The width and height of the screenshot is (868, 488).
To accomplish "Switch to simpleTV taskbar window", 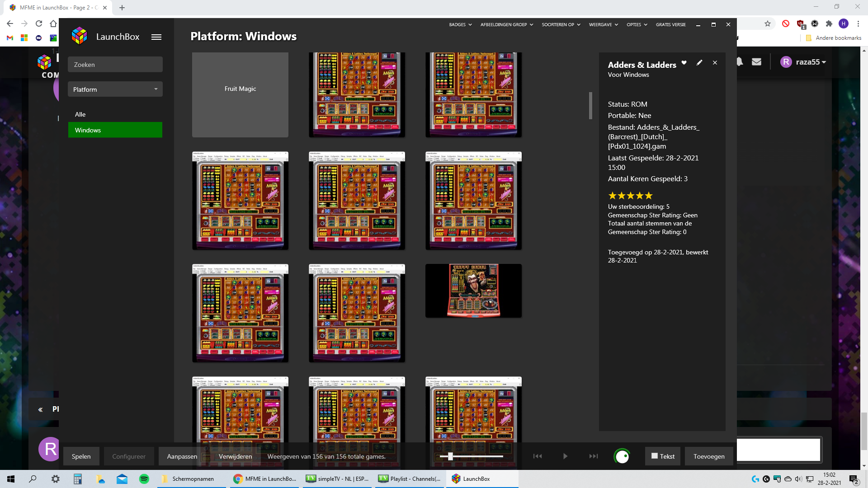I will point(338,479).
